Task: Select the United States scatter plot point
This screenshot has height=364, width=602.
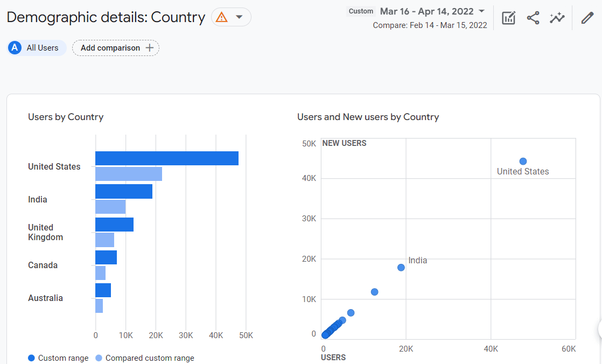Action: point(523,162)
